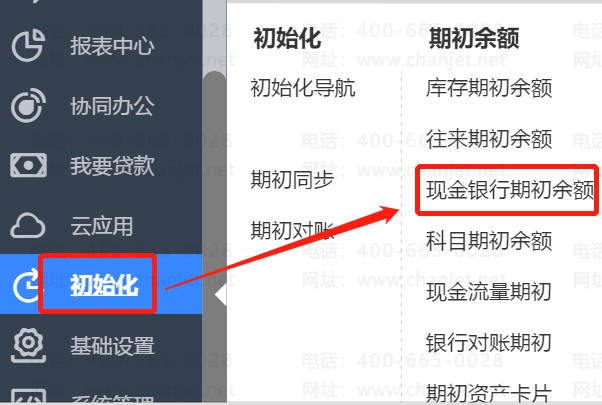Screen dimensions: 602x405
Task: Click the refresh-clock icon for 初始化
Action: [26, 286]
